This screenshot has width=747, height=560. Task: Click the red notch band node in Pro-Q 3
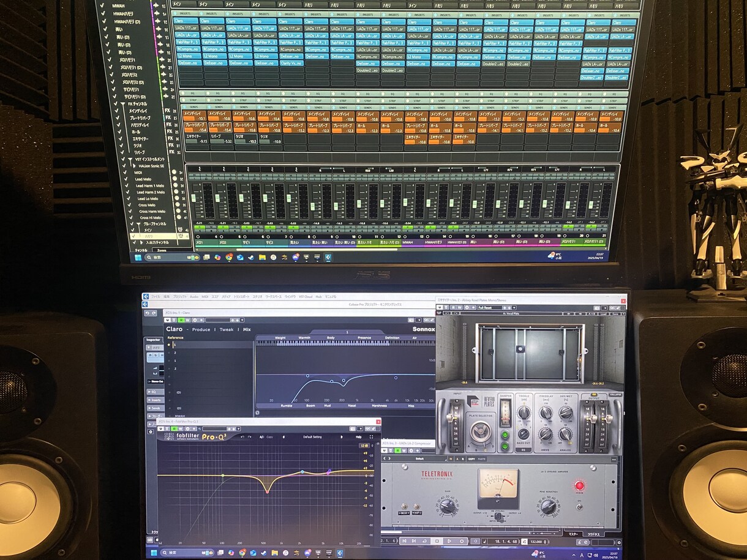(267, 491)
